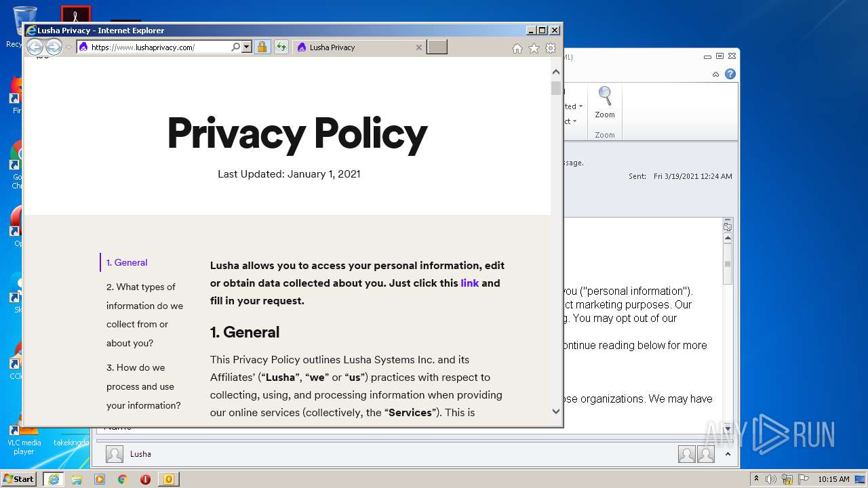Open IE Tools gear icon

pyautogui.click(x=551, y=48)
